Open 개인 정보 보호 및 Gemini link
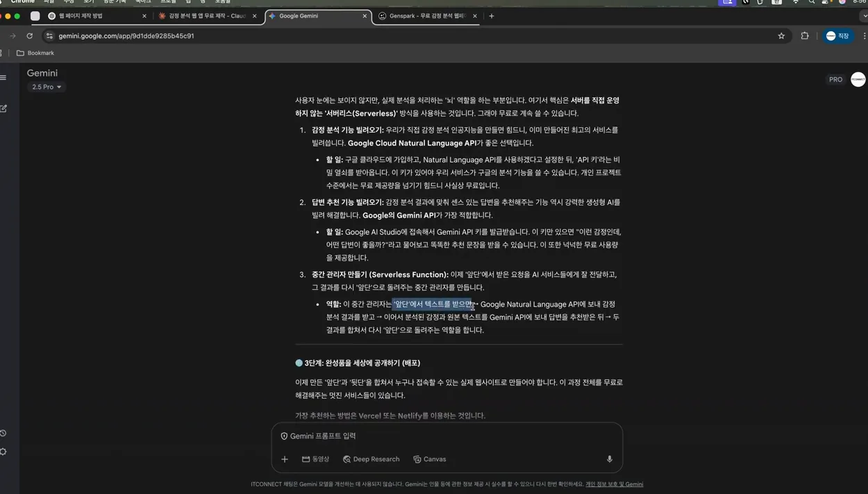Image resolution: width=868 pixels, height=494 pixels. point(614,484)
